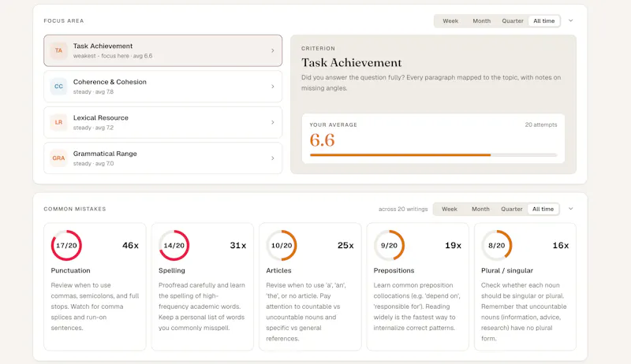Image resolution: width=631 pixels, height=364 pixels.
Task: Click the 19x count on Prepositions
Action: [x=453, y=245]
